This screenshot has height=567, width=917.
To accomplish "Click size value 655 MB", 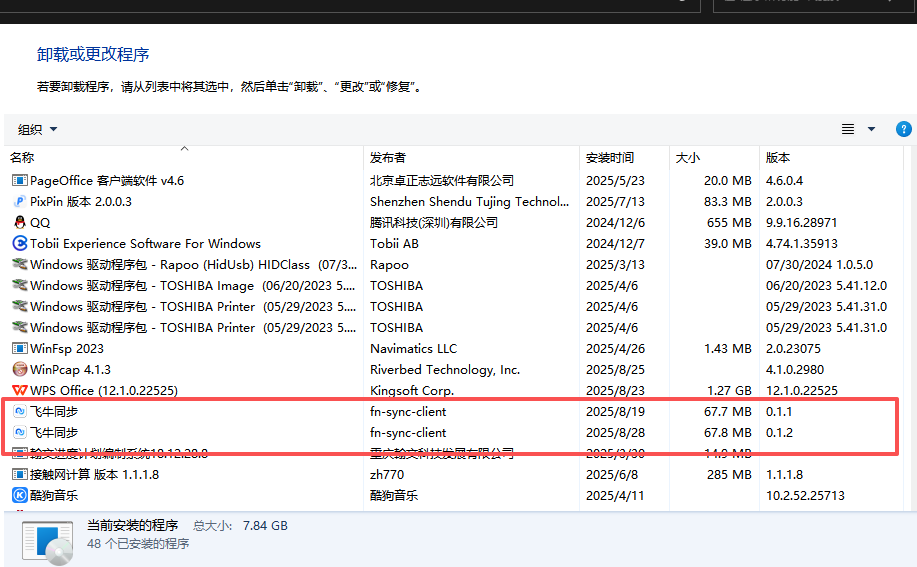I will coord(729,223).
